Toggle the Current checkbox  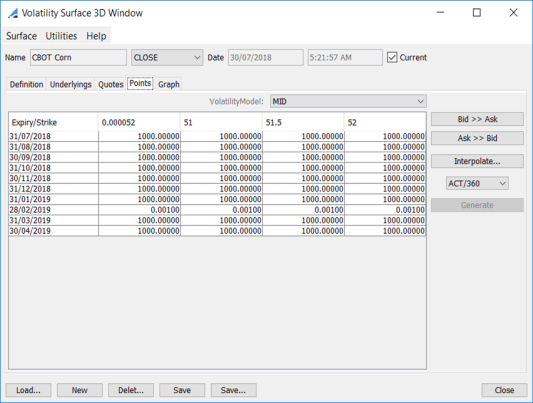tap(392, 57)
